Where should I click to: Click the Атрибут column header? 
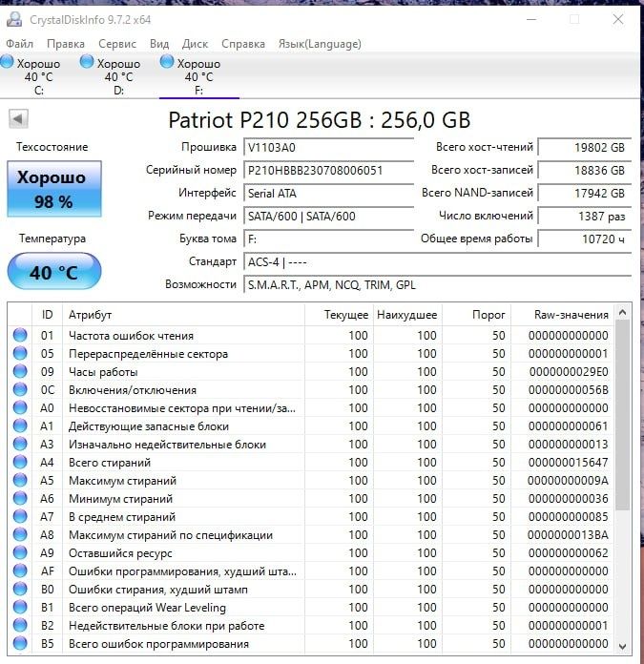[x=183, y=315]
